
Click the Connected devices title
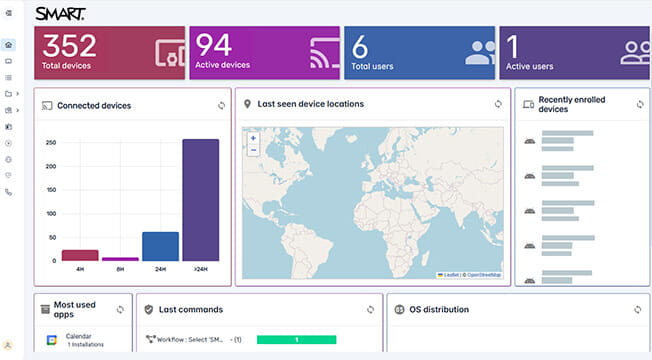(94, 106)
